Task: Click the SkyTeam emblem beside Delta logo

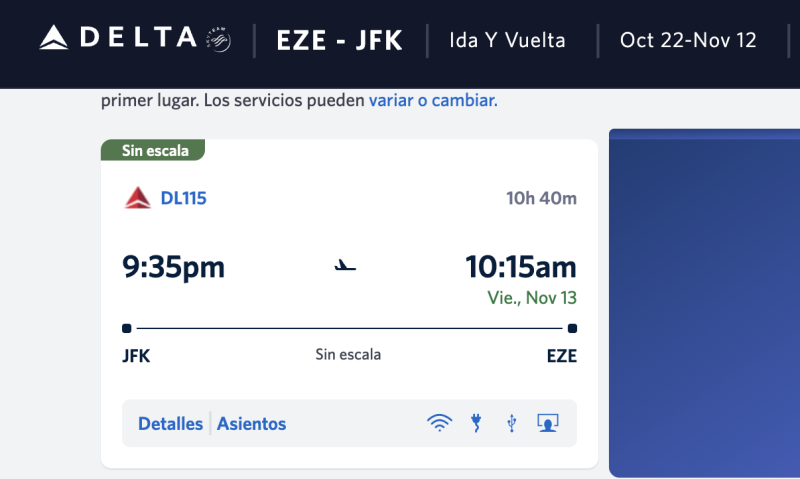Action: (219, 39)
